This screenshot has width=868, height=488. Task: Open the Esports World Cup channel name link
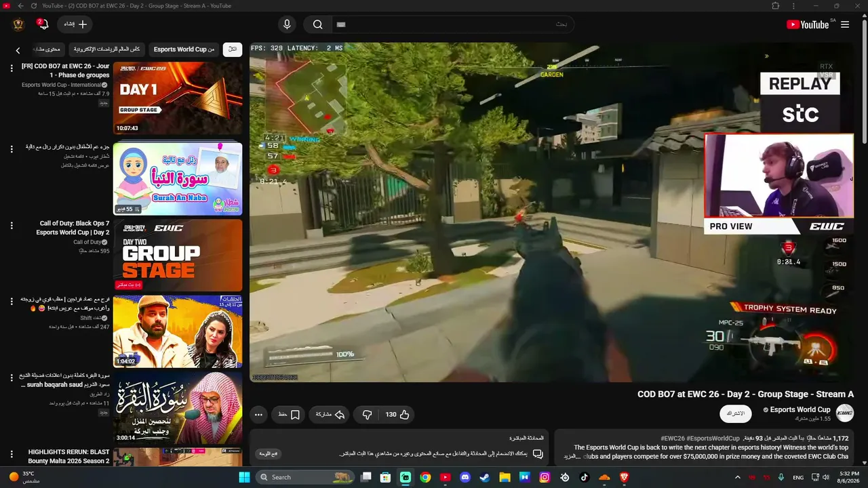click(x=800, y=409)
